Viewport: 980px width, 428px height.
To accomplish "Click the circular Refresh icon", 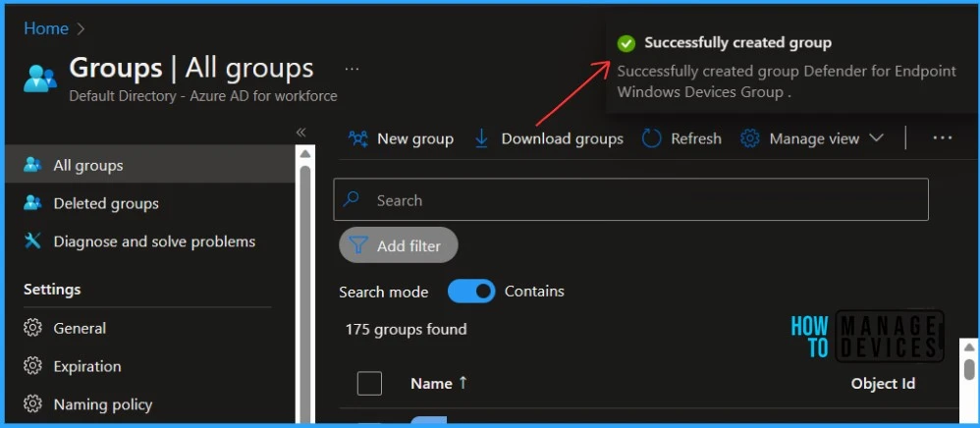I will coord(651,138).
